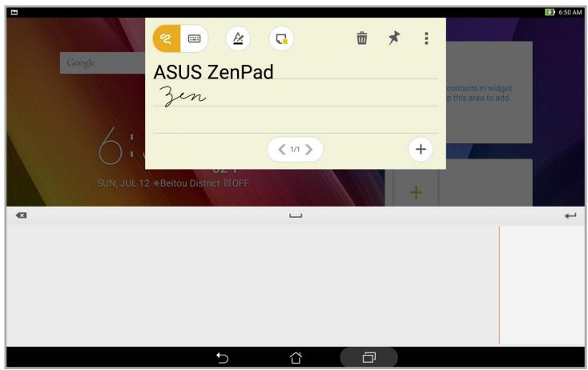The width and height of the screenshot is (588, 370).
Task: Tap the backspace key on handwriting bar
Action: (22, 215)
